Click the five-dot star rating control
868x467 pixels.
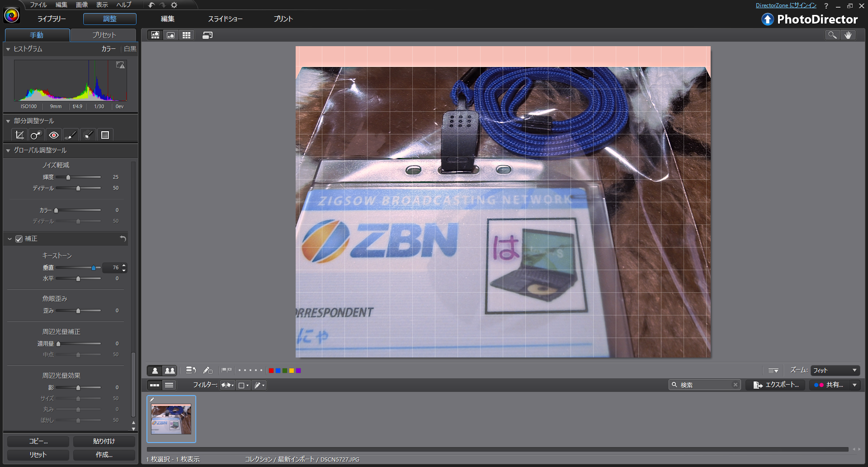click(250, 370)
